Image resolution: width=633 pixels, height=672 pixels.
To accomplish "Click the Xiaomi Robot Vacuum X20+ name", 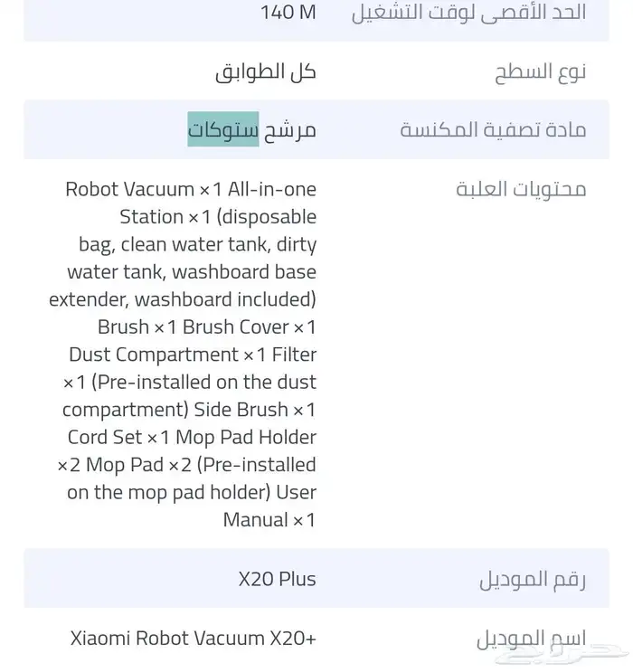I will [194, 639].
